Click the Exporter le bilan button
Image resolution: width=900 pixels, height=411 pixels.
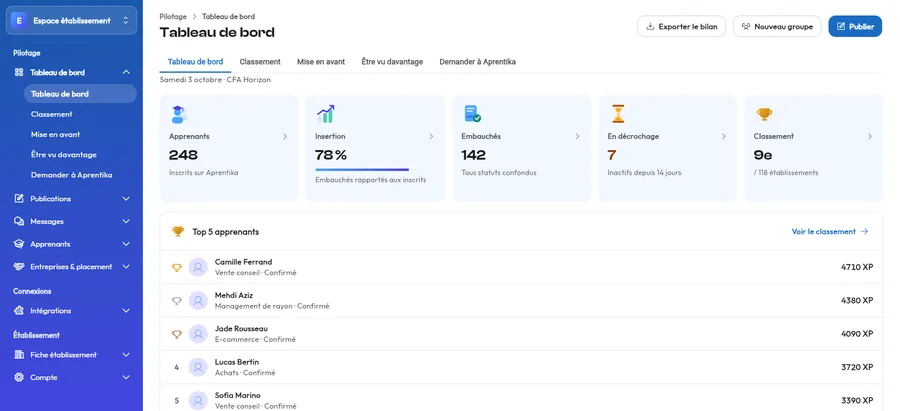[x=681, y=26]
